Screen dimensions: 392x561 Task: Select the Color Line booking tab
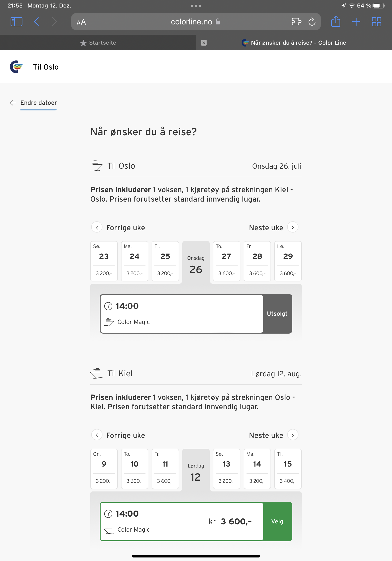pyautogui.click(x=294, y=43)
